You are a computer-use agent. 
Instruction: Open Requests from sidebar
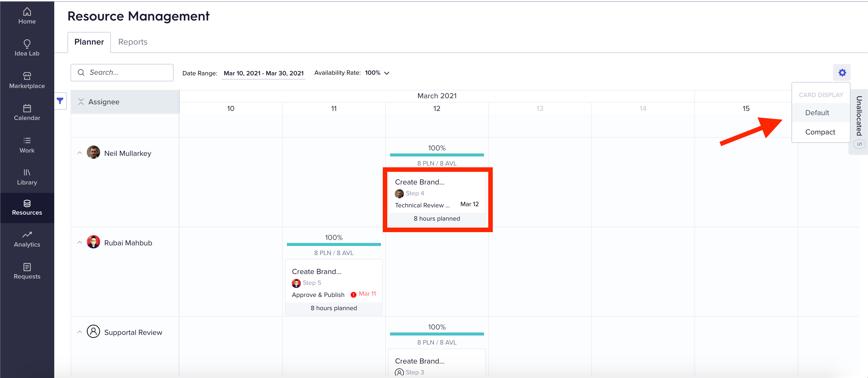coord(27,272)
